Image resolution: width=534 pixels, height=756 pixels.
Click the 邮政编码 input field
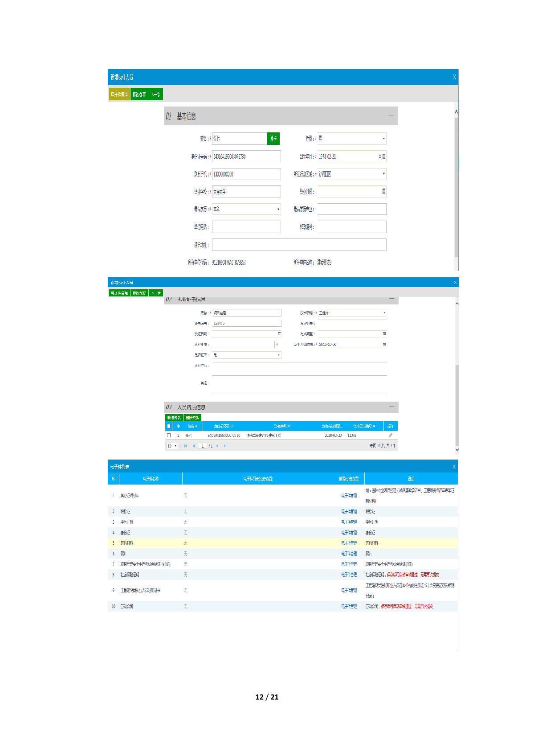tap(351, 227)
